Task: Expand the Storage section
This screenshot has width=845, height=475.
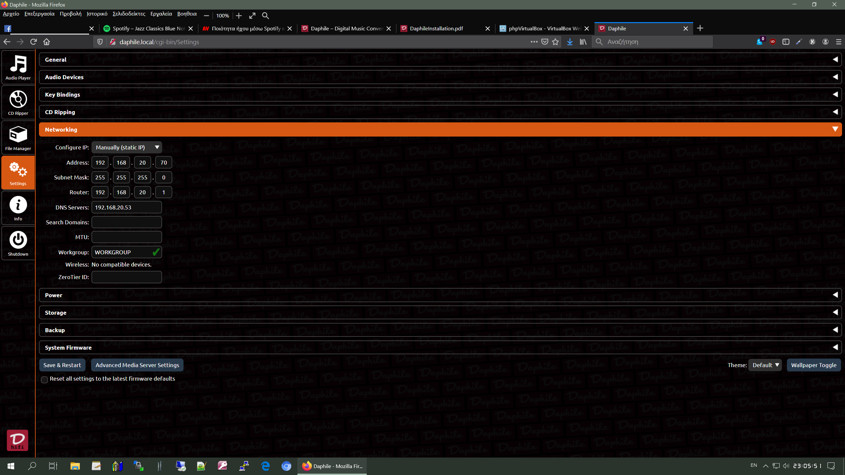Action: tap(440, 313)
